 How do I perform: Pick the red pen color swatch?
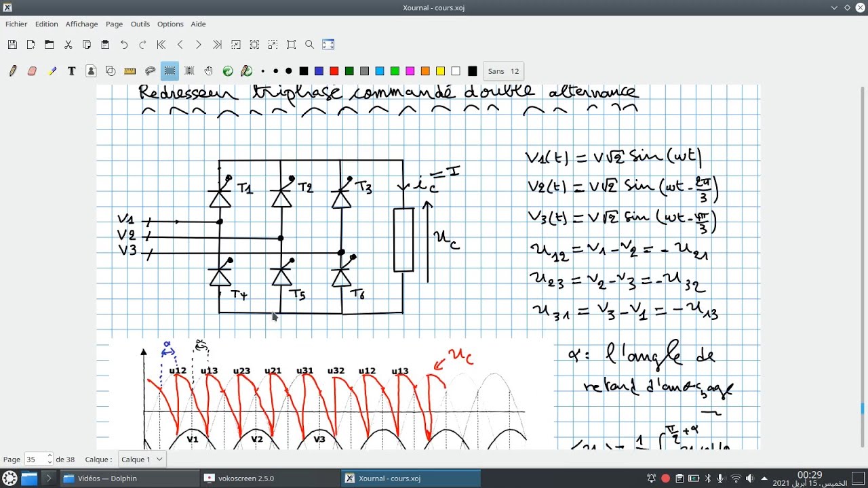334,71
